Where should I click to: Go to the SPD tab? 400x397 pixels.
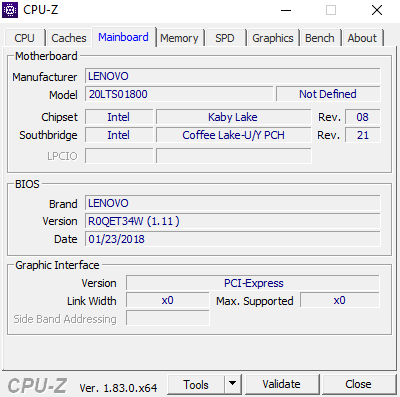[x=225, y=38]
